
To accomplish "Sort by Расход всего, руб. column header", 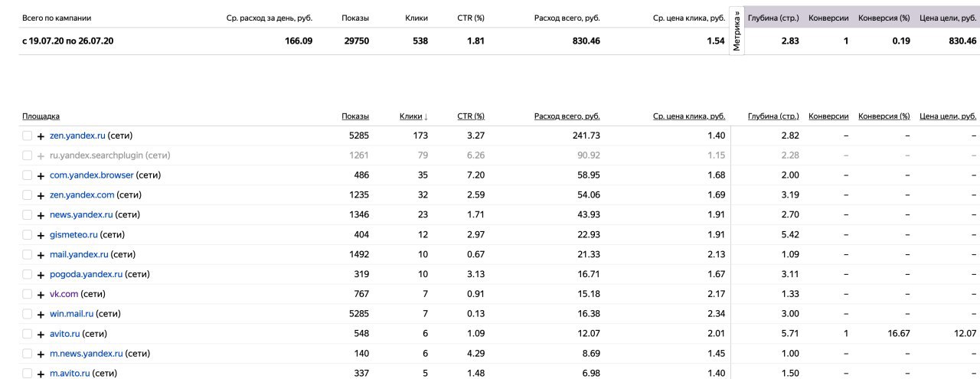I will click(567, 116).
